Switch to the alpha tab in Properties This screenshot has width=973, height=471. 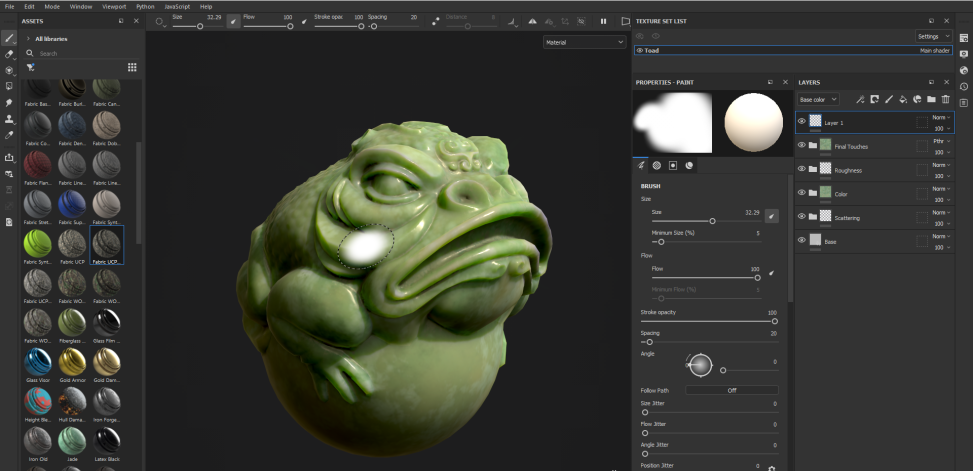coord(657,166)
